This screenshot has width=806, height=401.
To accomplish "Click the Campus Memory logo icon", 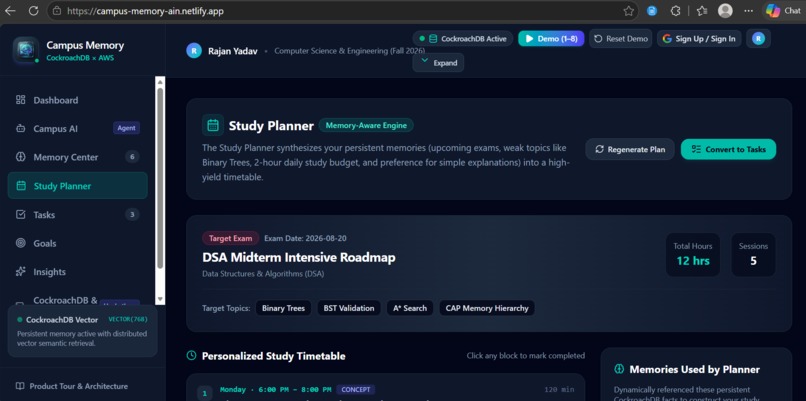I will (25, 50).
